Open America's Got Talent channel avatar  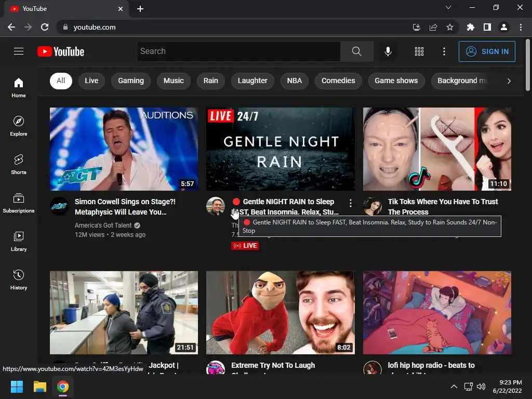coord(59,206)
